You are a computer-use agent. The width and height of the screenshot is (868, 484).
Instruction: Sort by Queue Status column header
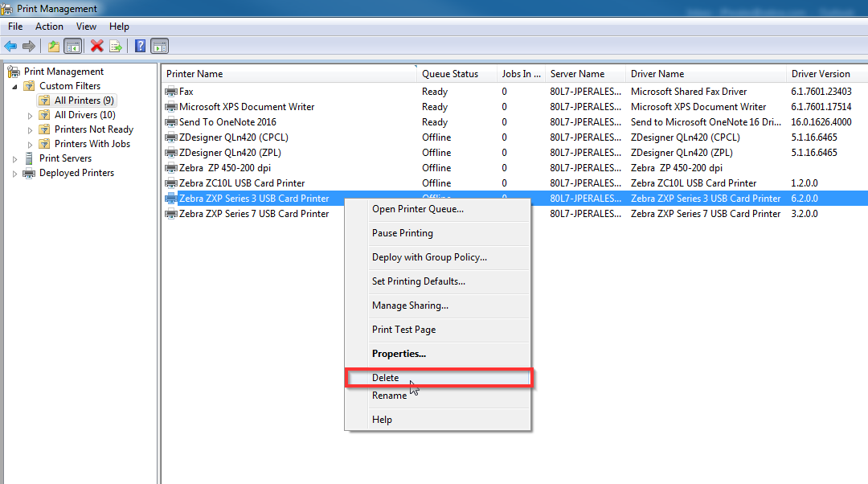[457, 74]
